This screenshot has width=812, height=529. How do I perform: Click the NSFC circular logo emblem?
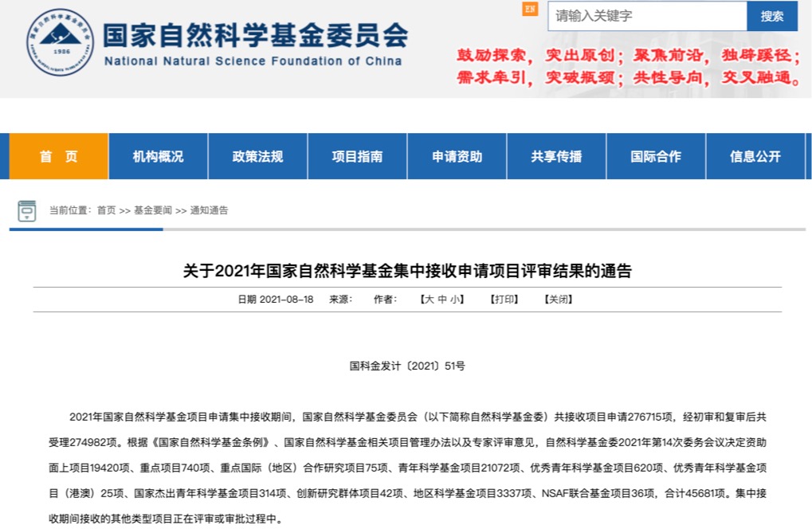click(59, 43)
